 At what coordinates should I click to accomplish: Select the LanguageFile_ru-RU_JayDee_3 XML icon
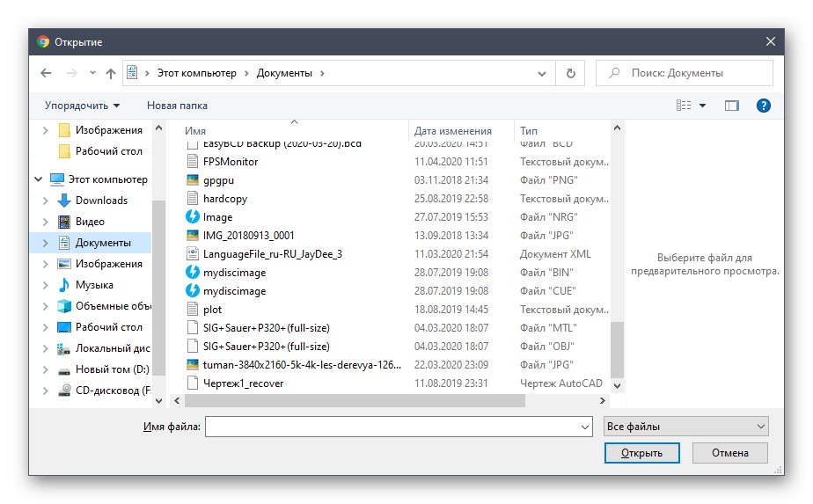193,253
